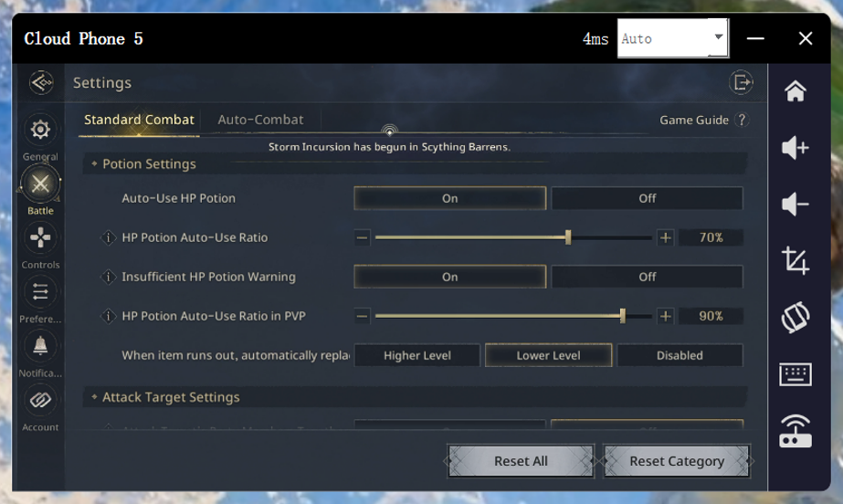Screen dimensions: 843x504
Task: Click the Reset Category button
Action: click(677, 461)
